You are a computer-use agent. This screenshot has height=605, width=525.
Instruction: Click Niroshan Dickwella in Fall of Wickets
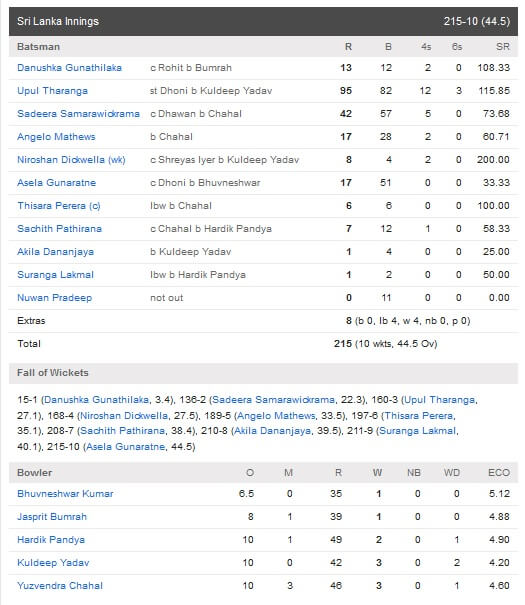tap(124, 416)
